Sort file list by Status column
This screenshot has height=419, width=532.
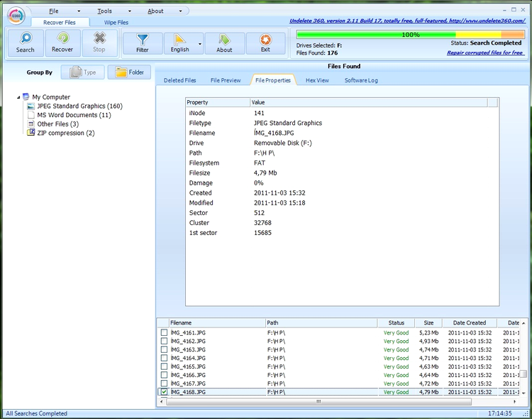point(396,323)
